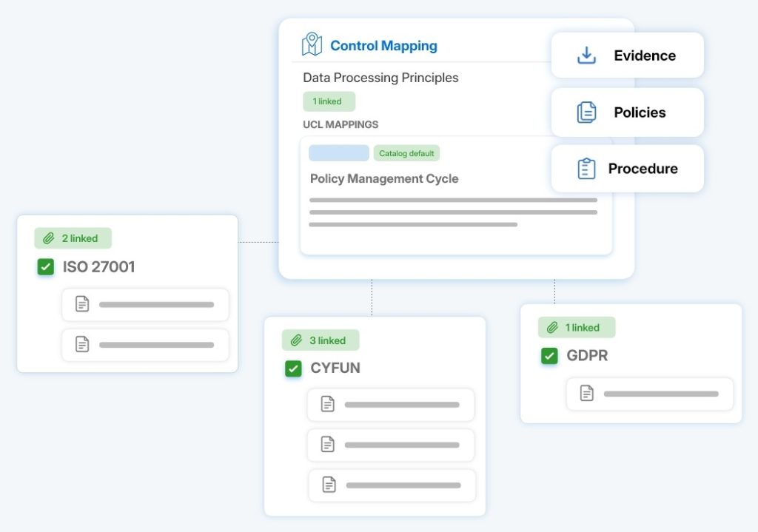Viewport: 758px width, 532px height.
Task: Click the GDPR label
Action: 587,356
